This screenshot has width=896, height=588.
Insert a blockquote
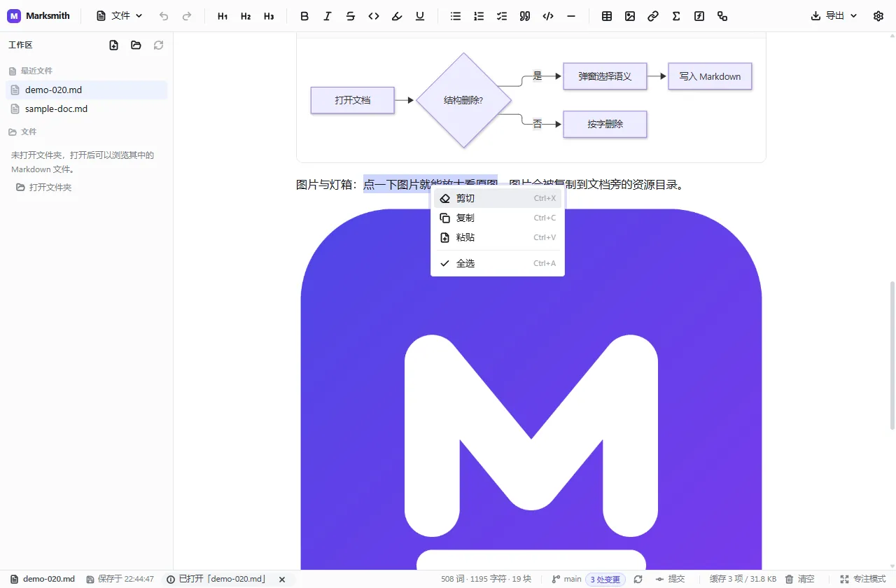525,16
